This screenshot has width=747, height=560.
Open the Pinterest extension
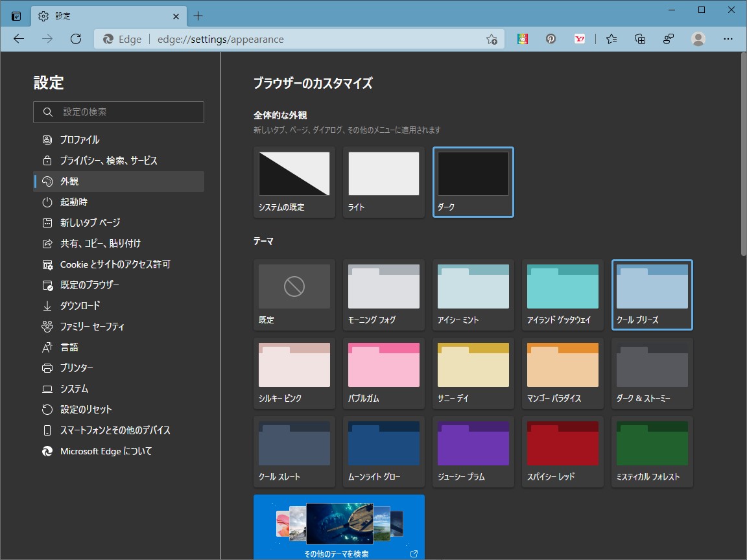(x=551, y=39)
